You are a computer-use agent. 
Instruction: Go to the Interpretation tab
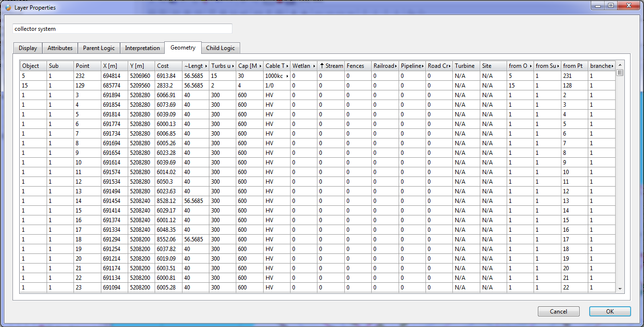pyautogui.click(x=142, y=48)
